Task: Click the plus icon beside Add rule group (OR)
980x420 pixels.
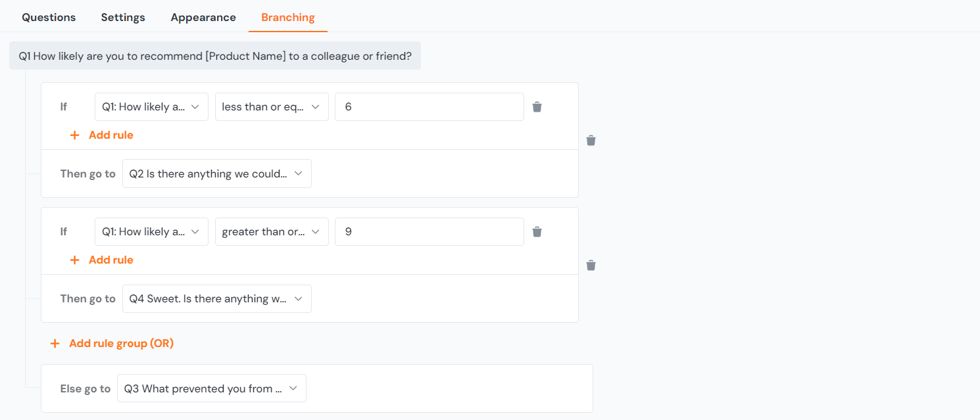Action: coord(55,343)
